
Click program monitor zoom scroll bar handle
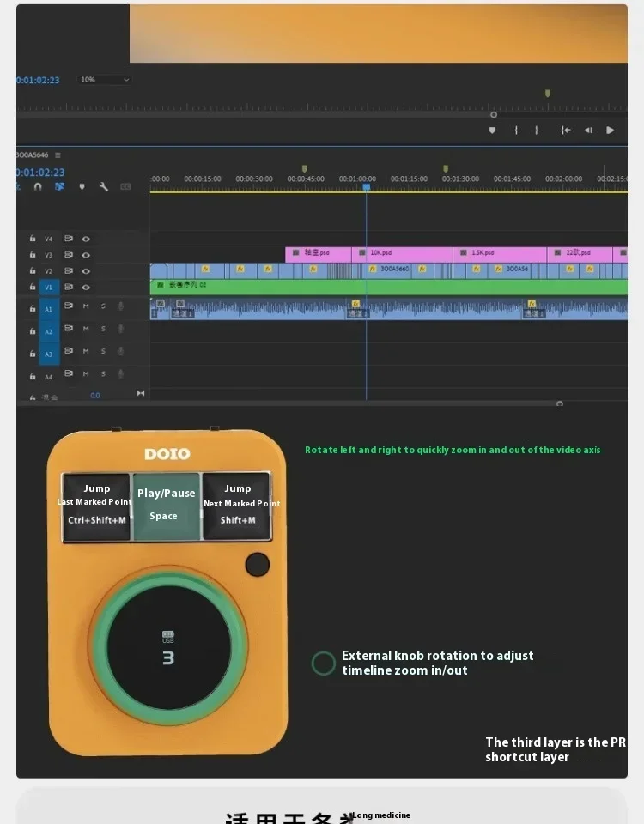494,114
